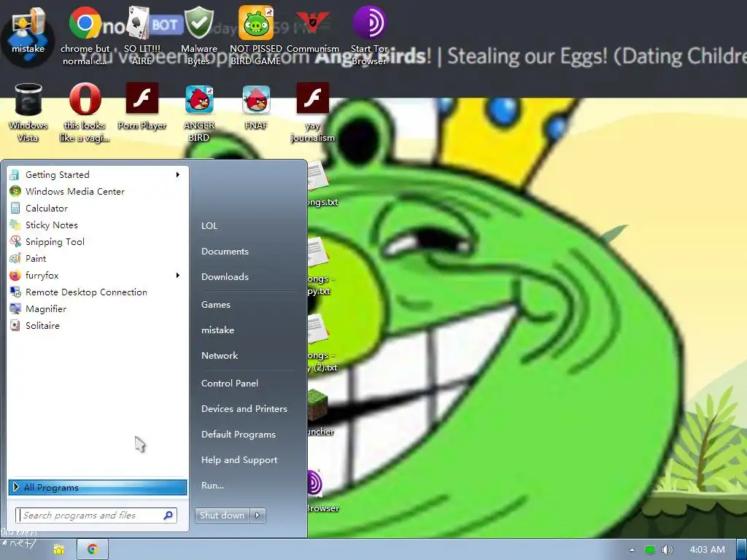Screen dimensions: 747x560
Task: Launch 'NOT PISSED BIRD GAME' shortcut
Action: [256, 36]
